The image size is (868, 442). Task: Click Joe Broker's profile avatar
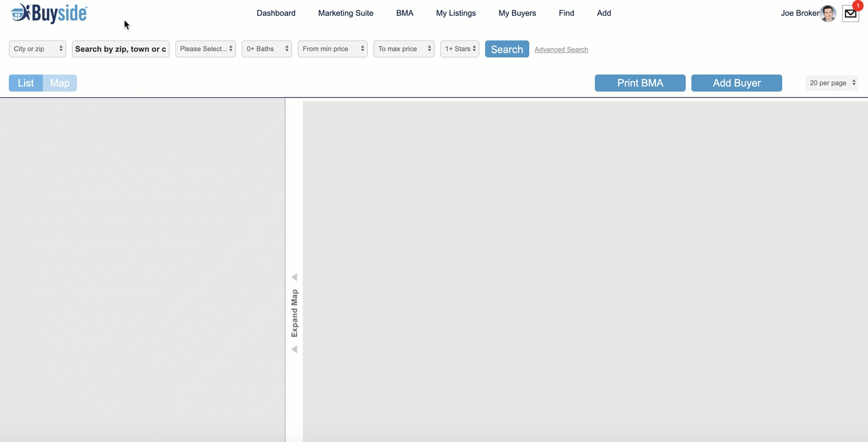[828, 13]
